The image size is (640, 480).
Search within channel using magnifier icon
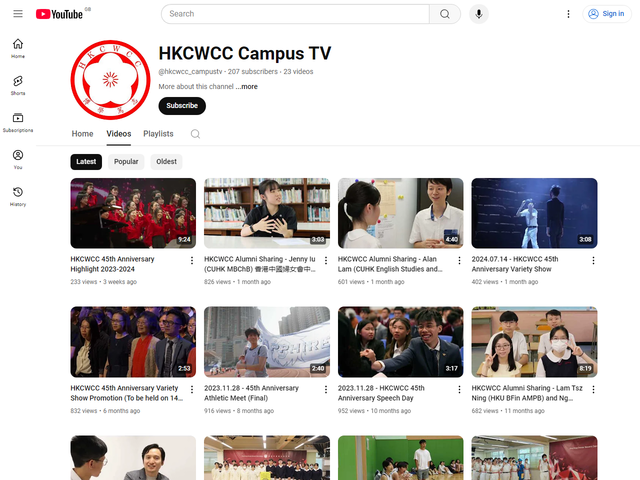(x=195, y=134)
